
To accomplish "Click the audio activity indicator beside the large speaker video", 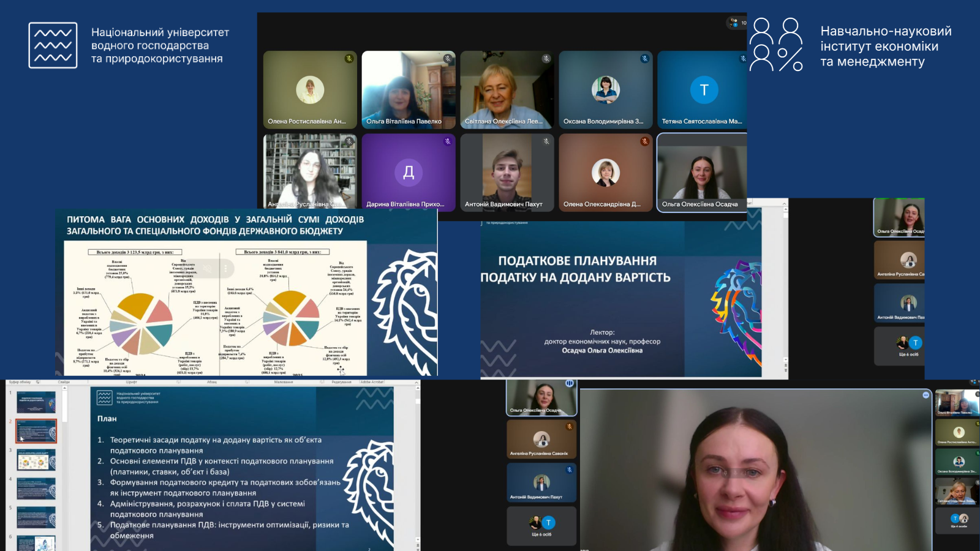I will [570, 383].
